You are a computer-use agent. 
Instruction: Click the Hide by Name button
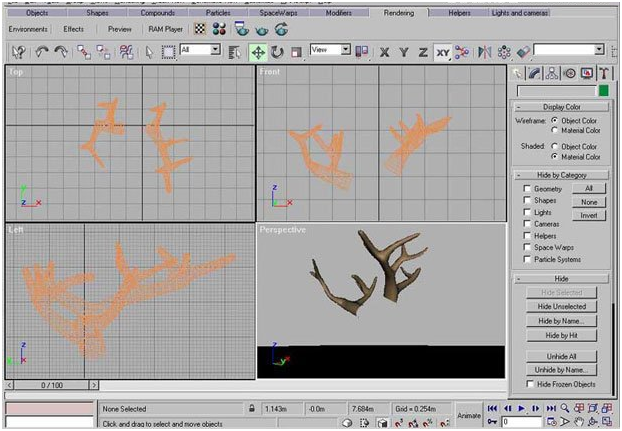[561, 321]
